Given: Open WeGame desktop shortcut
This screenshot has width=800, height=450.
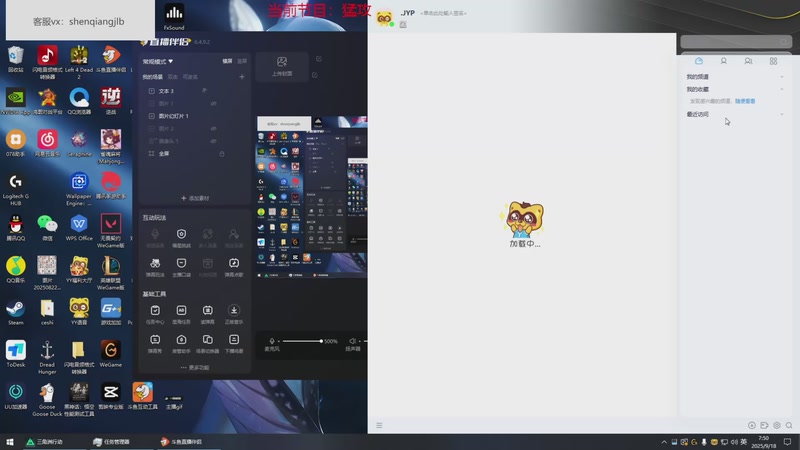Looking at the screenshot, I should tap(111, 354).
